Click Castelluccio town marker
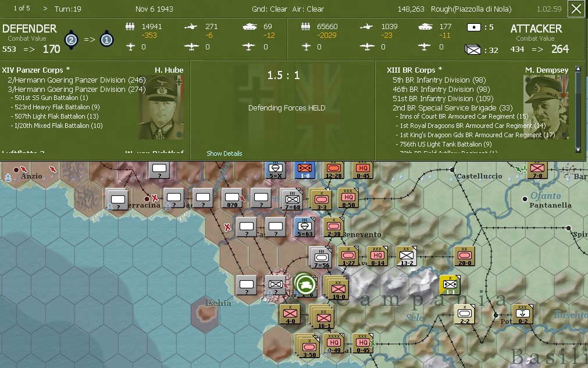Viewport: 588px width, 368px height. pyautogui.click(x=452, y=170)
